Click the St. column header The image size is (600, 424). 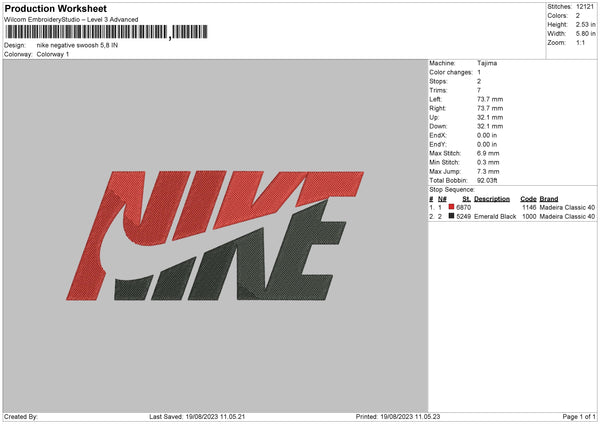pos(466,199)
